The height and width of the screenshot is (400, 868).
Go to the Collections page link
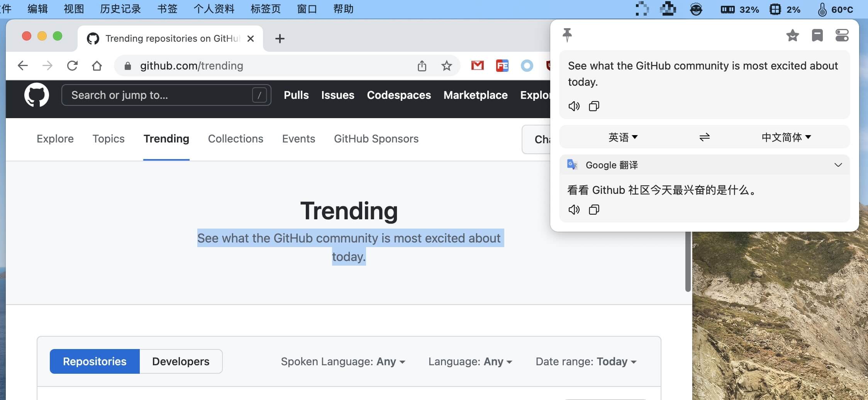[x=236, y=139]
